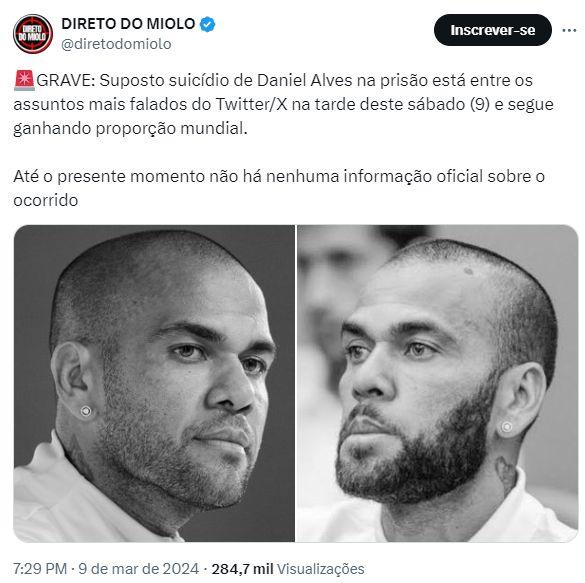Subscribe using the Inscrever-se button
Viewport: 585px width, 583px height.
(x=492, y=30)
